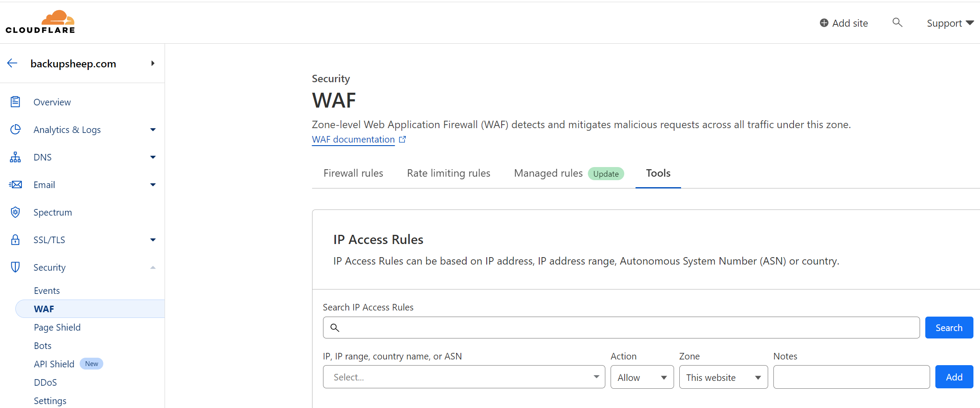Image resolution: width=980 pixels, height=408 pixels.
Task: Select the Tools tab
Action: 658,173
